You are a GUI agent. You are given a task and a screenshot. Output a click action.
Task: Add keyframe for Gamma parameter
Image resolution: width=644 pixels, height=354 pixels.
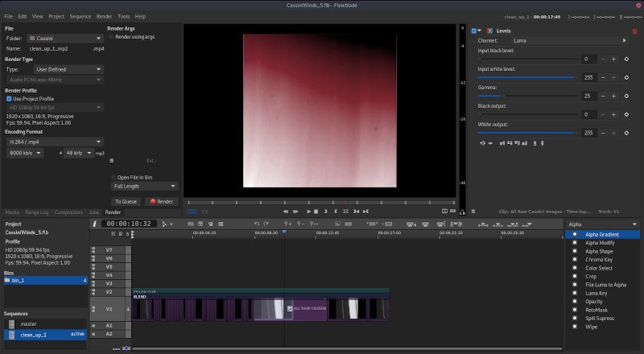coord(625,96)
